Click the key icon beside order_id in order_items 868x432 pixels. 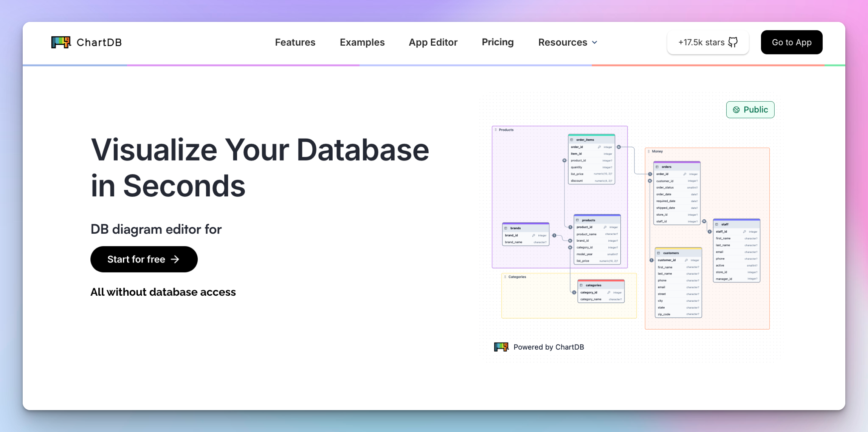(599, 147)
